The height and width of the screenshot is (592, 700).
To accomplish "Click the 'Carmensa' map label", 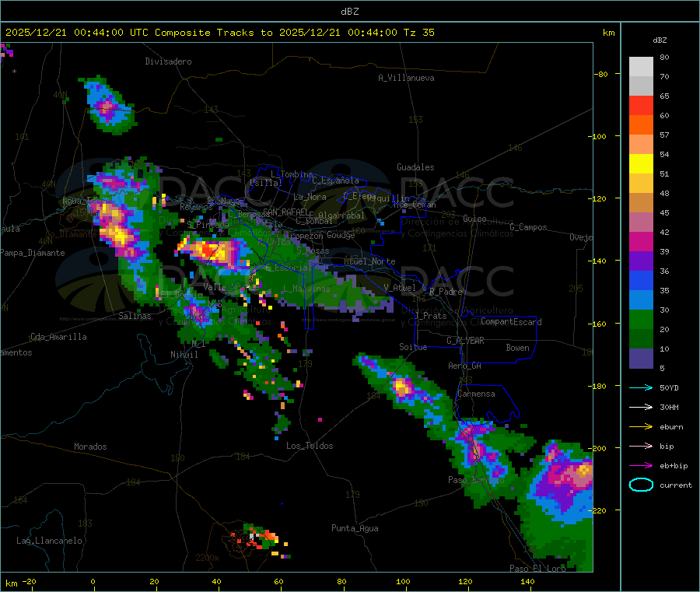I will [x=476, y=394].
